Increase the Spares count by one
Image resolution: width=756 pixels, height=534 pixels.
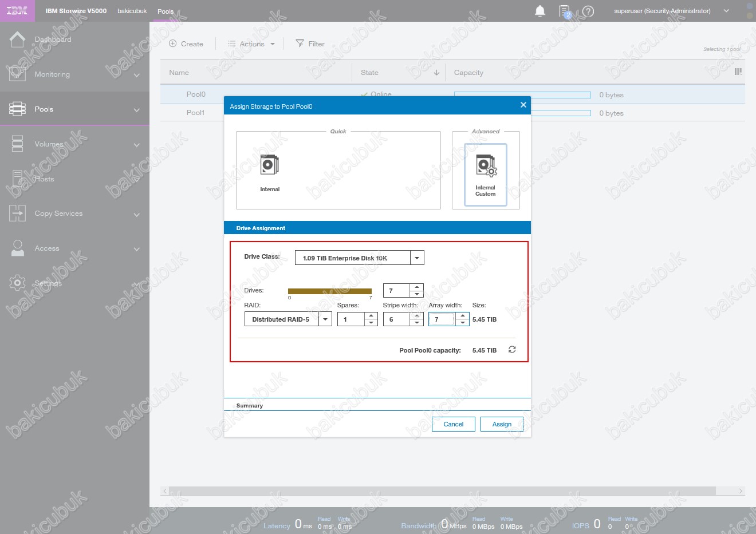(x=371, y=316)
